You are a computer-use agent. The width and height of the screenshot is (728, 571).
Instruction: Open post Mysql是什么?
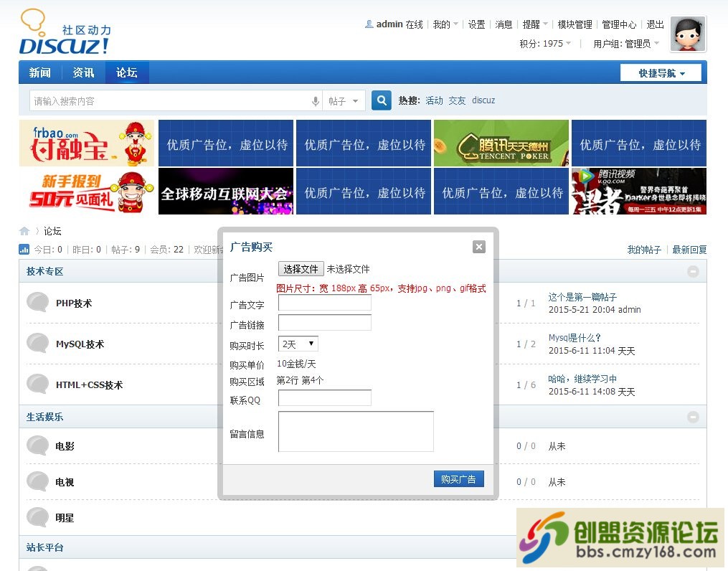[575, 338]
